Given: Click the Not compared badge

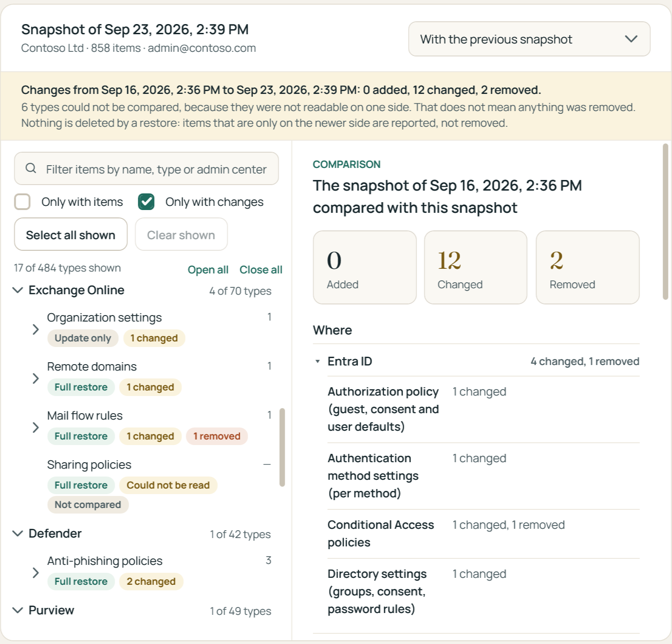Looking at the screenshot, I should pyautogui.click(x=88, y=505).
